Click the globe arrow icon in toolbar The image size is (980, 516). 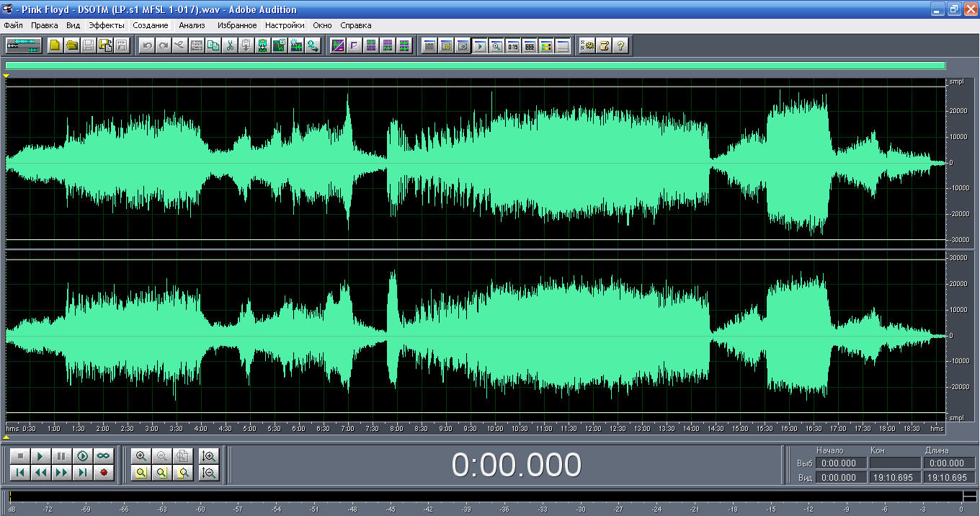click(313, 45)
